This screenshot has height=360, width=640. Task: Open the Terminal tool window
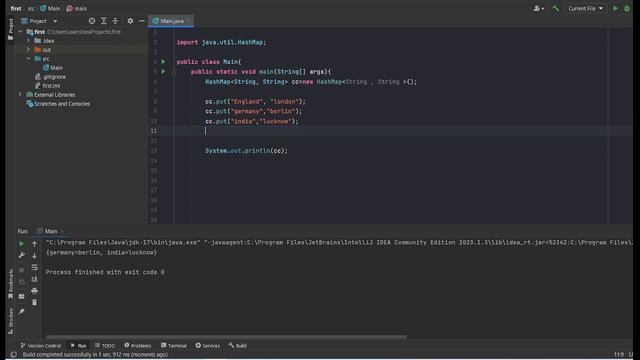pyautogui.click(x=173, y=346)
